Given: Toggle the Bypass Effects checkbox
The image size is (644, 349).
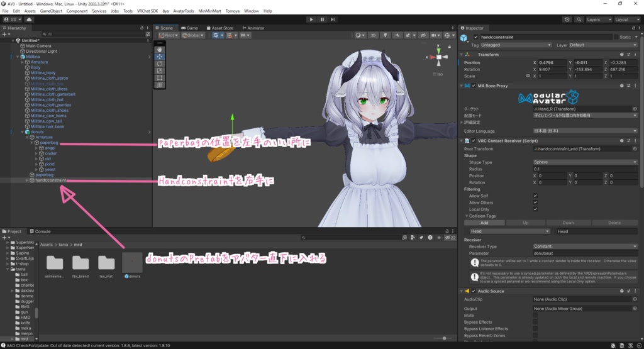Looking at the screenshot, I should point(535,322).
